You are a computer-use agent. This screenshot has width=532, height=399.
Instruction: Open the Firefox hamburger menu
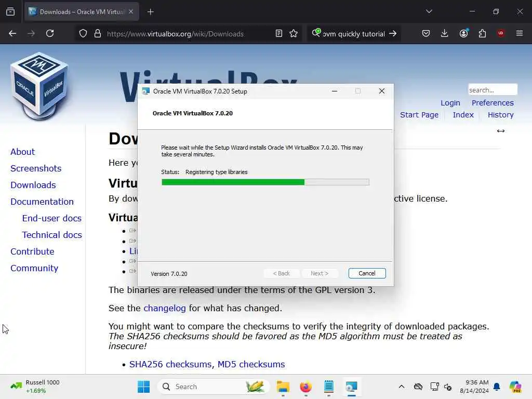pyautogui.click(x=520, y=33)
